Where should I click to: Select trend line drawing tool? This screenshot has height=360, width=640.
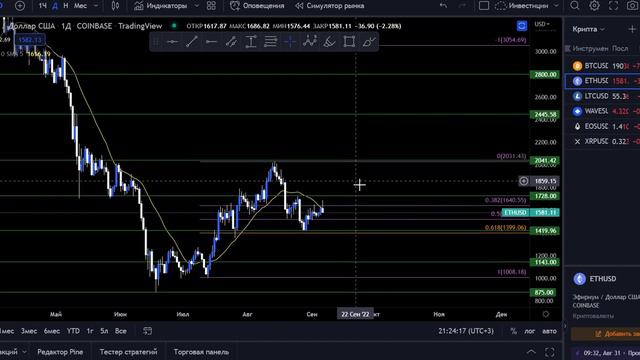[x=192, y=42]
